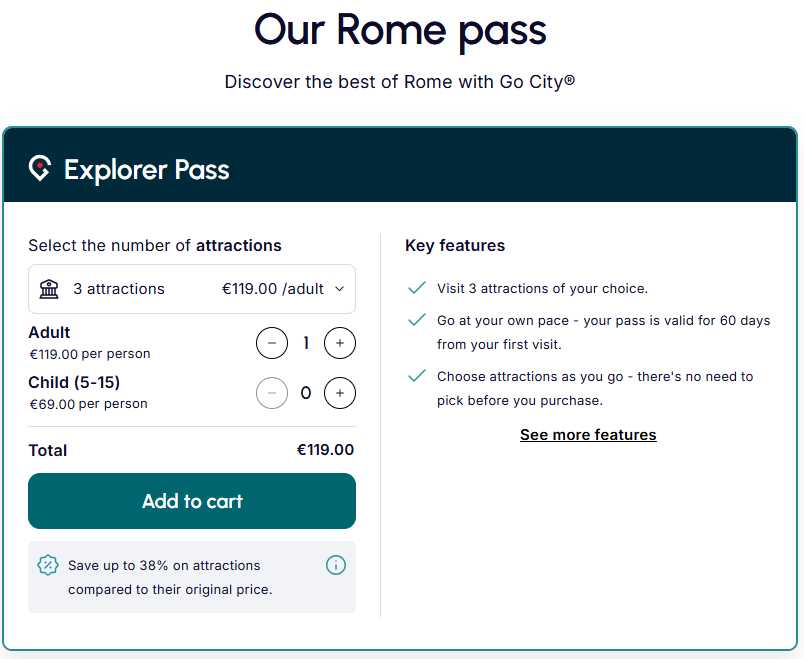The height and width of the screenshot is (659, 804).
Task: Open the attractions number dropdown
Action: coord(192,289)
